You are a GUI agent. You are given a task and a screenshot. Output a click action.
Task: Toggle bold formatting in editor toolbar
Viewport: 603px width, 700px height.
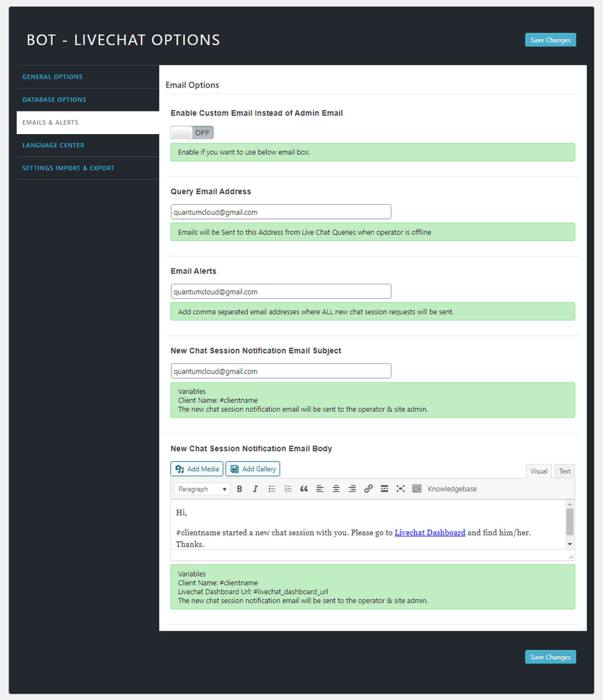(240, 489)
